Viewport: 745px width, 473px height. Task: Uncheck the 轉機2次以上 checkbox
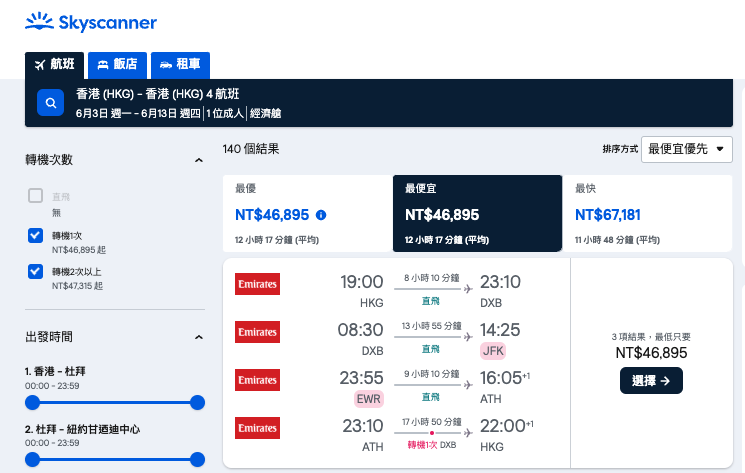click(x=36, y=272)
